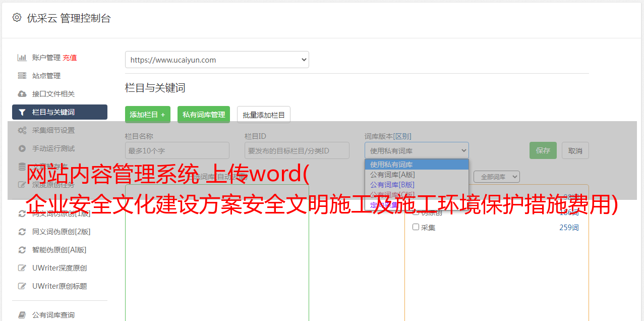Choose the 公有词库[B版] option
This screenshot has height=321, width=644.
point(417,185)
